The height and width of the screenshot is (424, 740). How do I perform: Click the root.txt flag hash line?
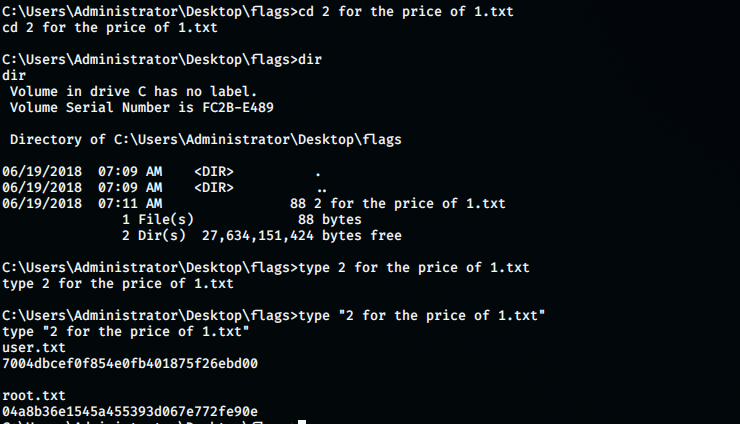(x=130, y=412)
